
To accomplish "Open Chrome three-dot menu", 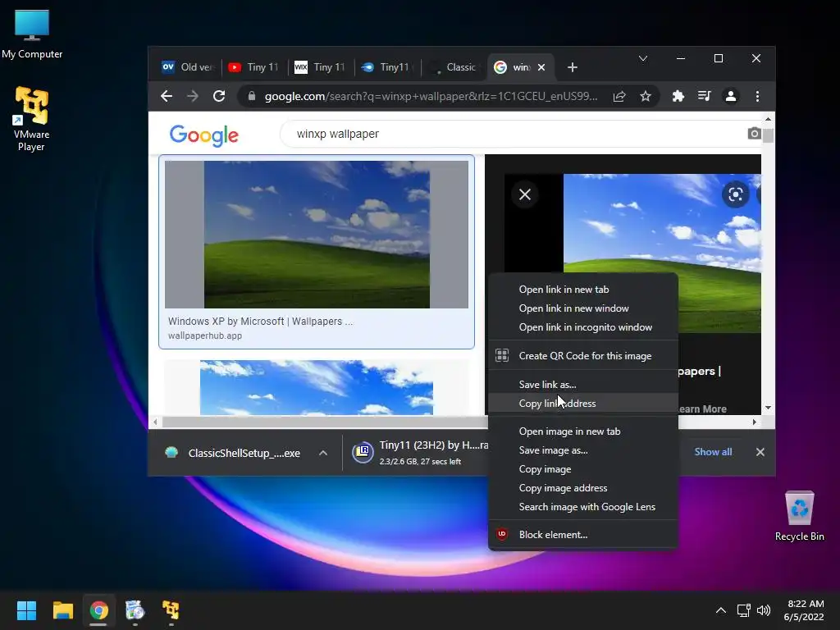I will click(x=757, y=97).
